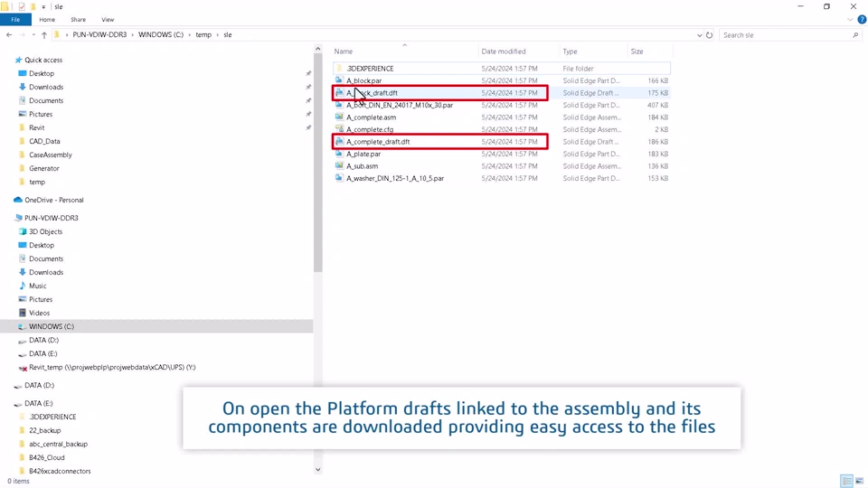Open the CAD_Data folder
868x488 pixels.
[x=44, y=141]
